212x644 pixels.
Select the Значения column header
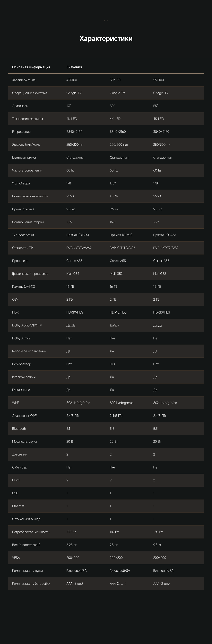[x=74, y=67]
